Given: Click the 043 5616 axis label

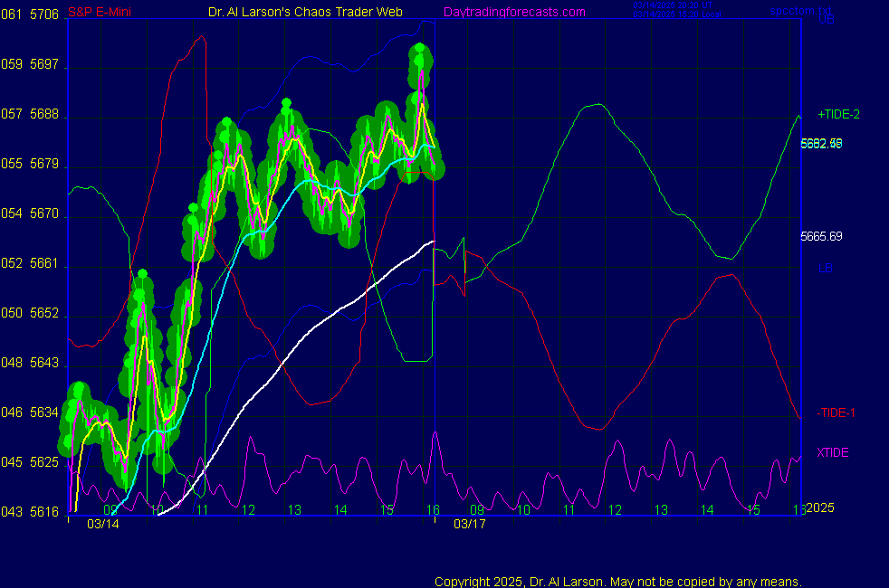Looking at the screenshot, I should 30,512.
